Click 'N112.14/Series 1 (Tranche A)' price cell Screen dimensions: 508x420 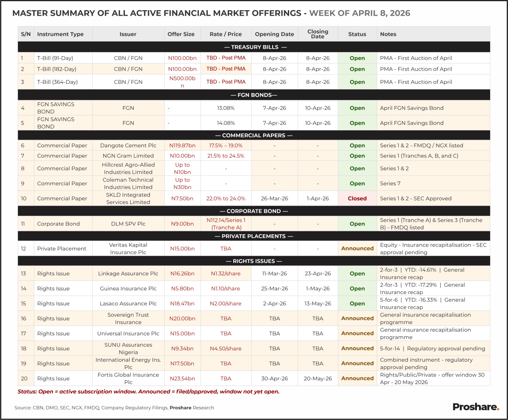coord(226,224)
